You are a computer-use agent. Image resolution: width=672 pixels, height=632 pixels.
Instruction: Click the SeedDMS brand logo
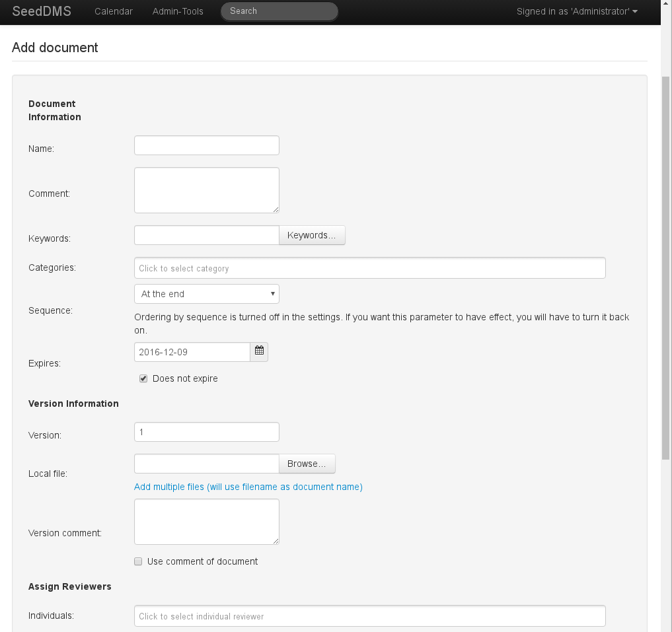(x=42, y=11)
